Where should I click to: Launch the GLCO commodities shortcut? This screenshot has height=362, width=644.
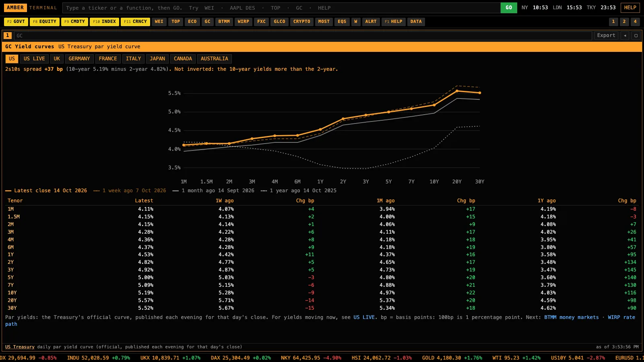[280, 22]
